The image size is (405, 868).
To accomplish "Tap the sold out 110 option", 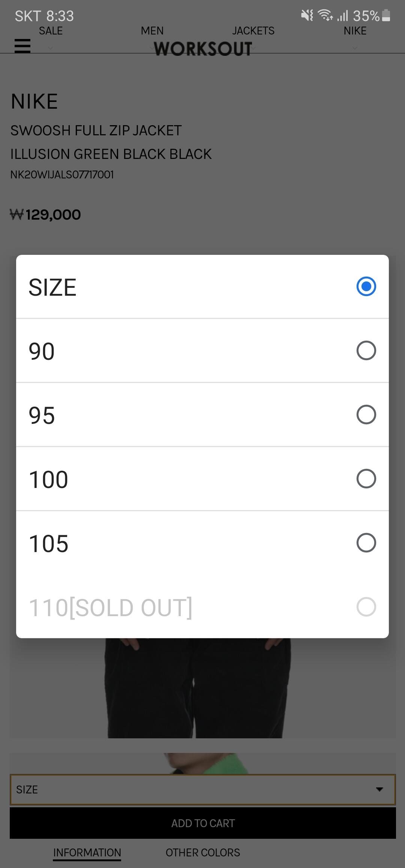I will coord(366,607).
